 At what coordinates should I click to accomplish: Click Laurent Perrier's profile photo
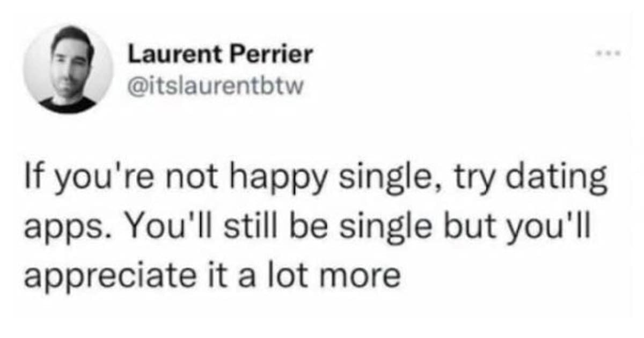pyautogui.click(x=68, y=70)
